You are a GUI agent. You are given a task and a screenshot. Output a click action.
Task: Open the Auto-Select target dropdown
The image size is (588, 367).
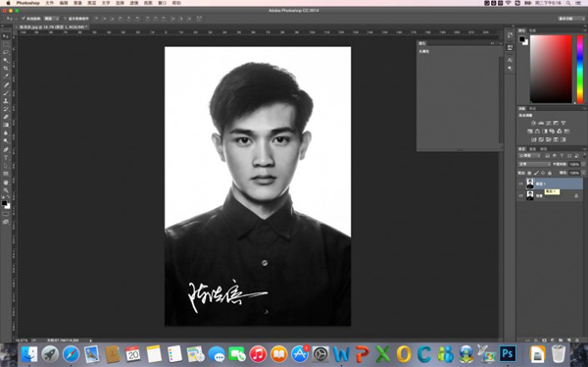click(51, 18)
